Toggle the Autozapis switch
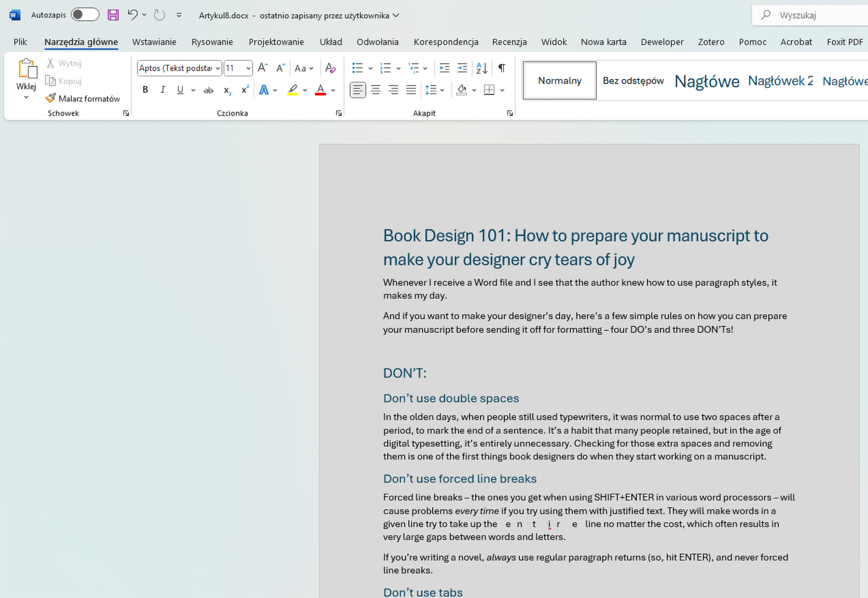The height and width of the screenshot is (598, 868). click(x=85, y=15)
